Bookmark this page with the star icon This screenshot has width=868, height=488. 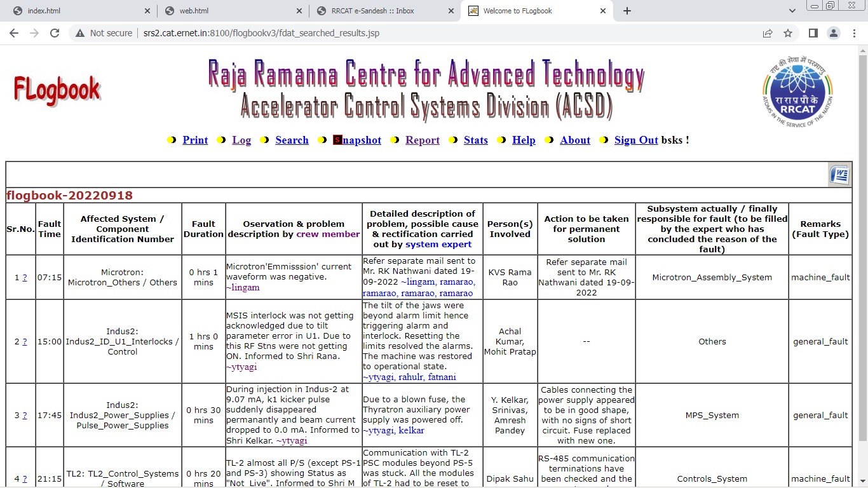(788, 33)
